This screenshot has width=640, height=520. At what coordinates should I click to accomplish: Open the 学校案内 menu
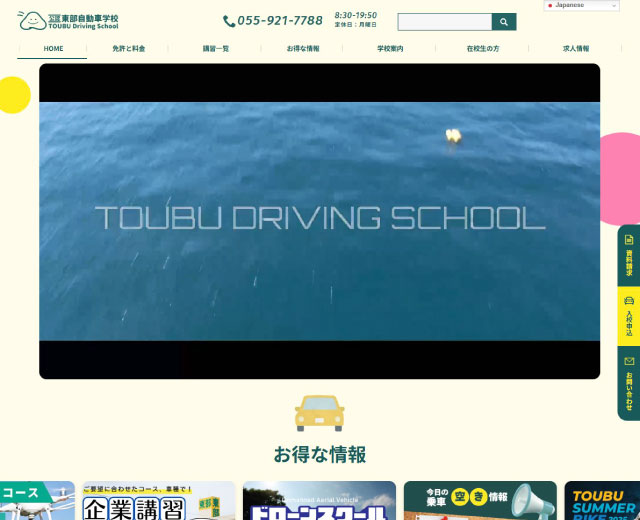(390, 49)
